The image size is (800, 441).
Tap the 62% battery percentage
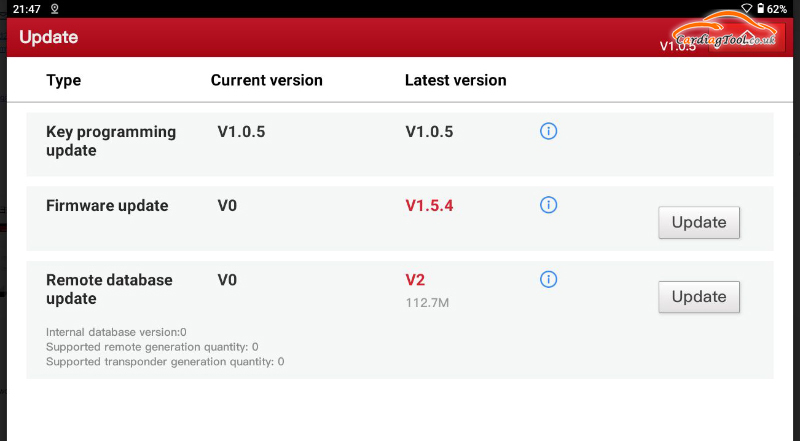[777, 9]
